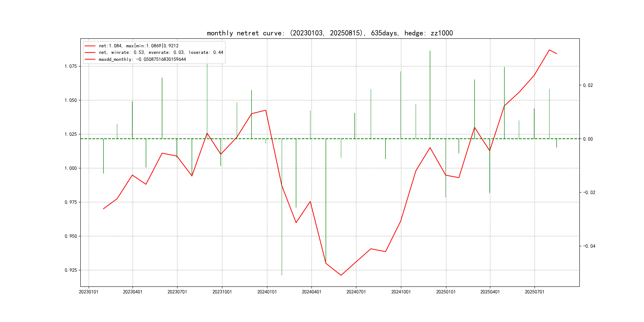Click x-axis label 20250101
This screenshot has height=322, width=644.
(x=446, y=292)
